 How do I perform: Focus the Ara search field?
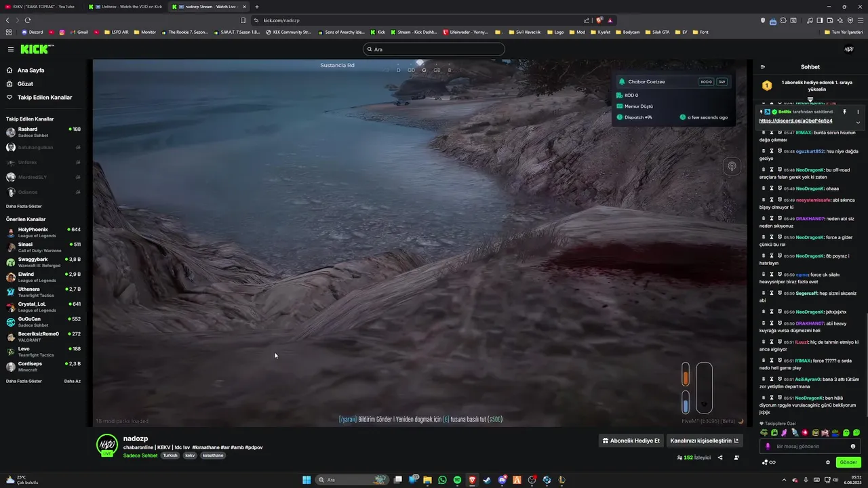tap(434, 49)
